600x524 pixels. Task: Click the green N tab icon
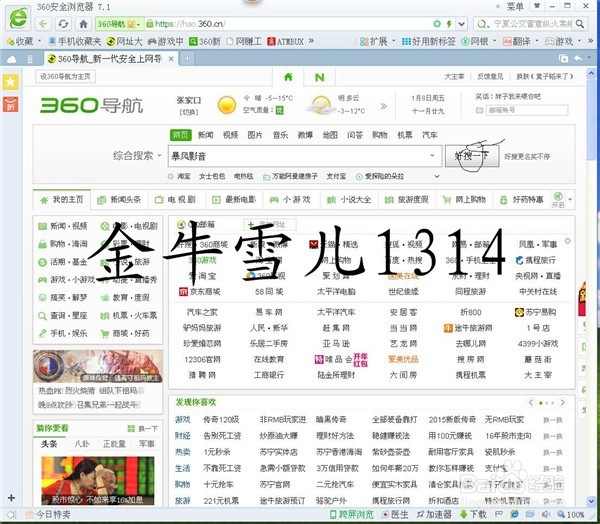tap(319, 77)
